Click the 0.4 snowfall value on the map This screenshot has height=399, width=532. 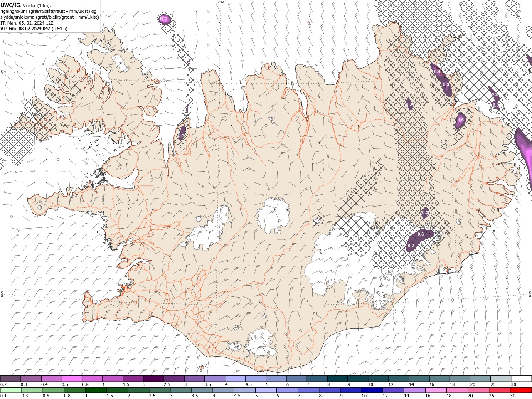tap(437, 72)
